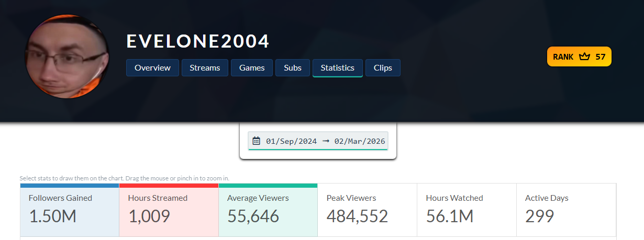Toggle the Average Viewers stat card
The height and width of the screenshot is (240, 644).
pos(268,210)
